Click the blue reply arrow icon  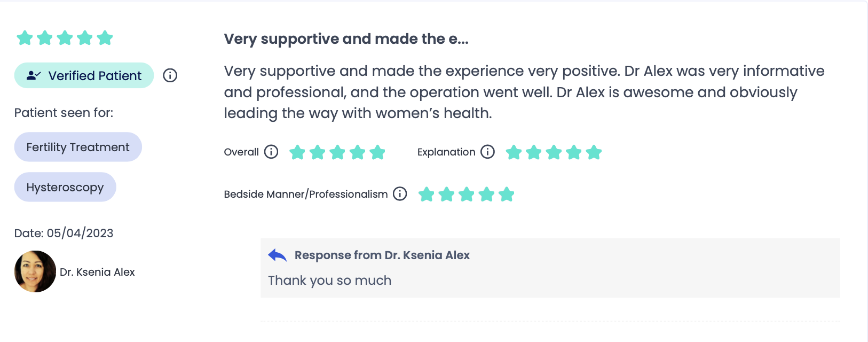pos(278,255)
